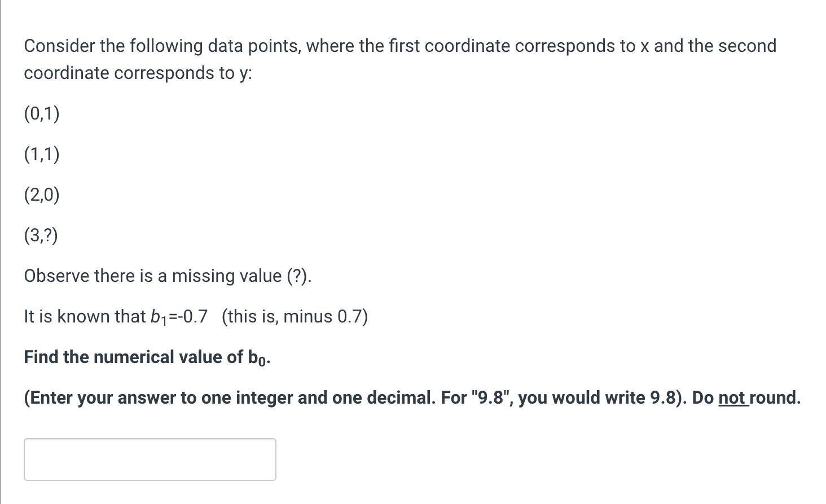Screen dimensions: 826x504
Task: Click the b1=-0.7 value text
Action: [x=181, y=316]
